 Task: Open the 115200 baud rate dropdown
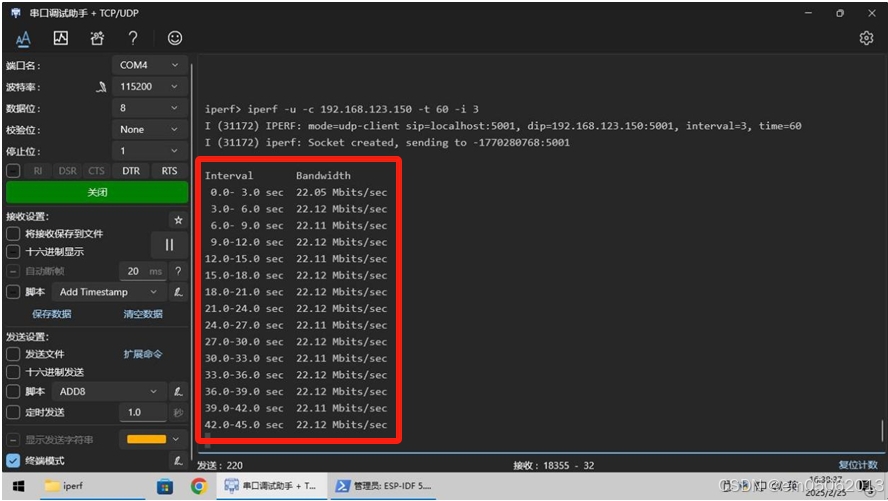[x=150, y=87]
